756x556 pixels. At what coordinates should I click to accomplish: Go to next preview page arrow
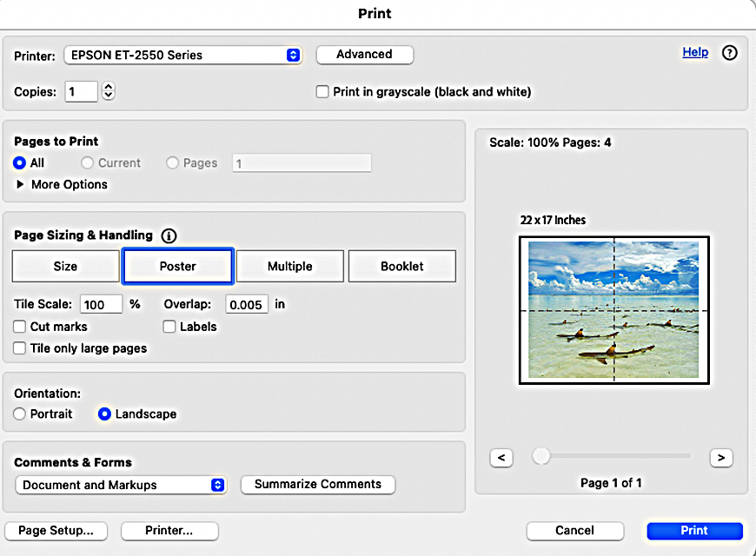click(720, 457)
